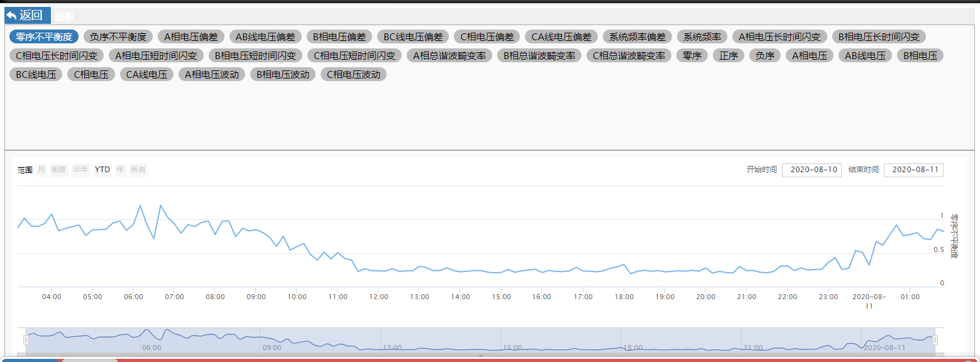Choose the 所有 range option

[x=138, y=170]
